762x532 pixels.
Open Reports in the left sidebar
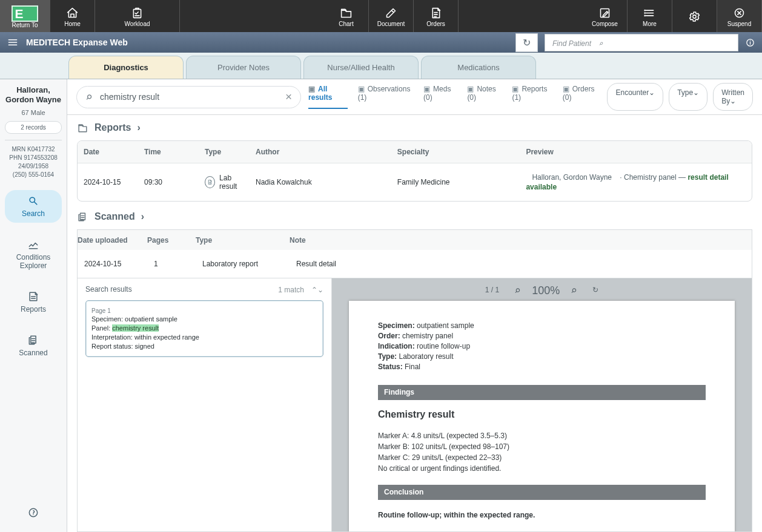point(33,302)
